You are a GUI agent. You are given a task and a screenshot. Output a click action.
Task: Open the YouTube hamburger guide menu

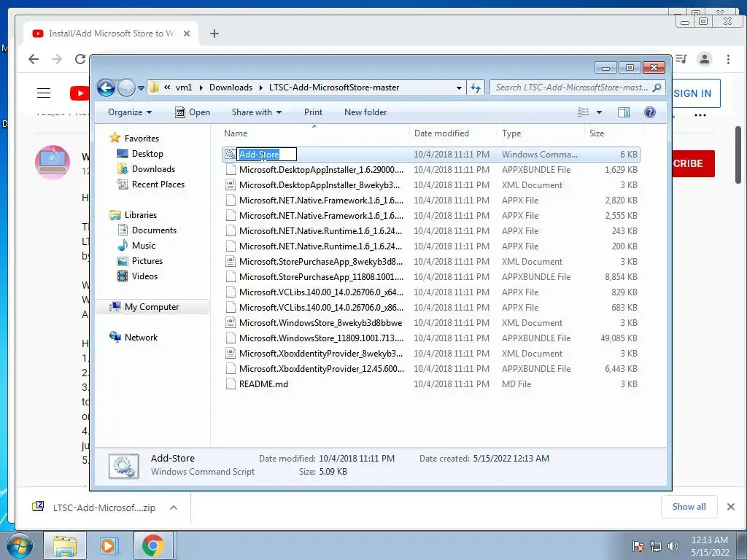[x=44, y=93]
